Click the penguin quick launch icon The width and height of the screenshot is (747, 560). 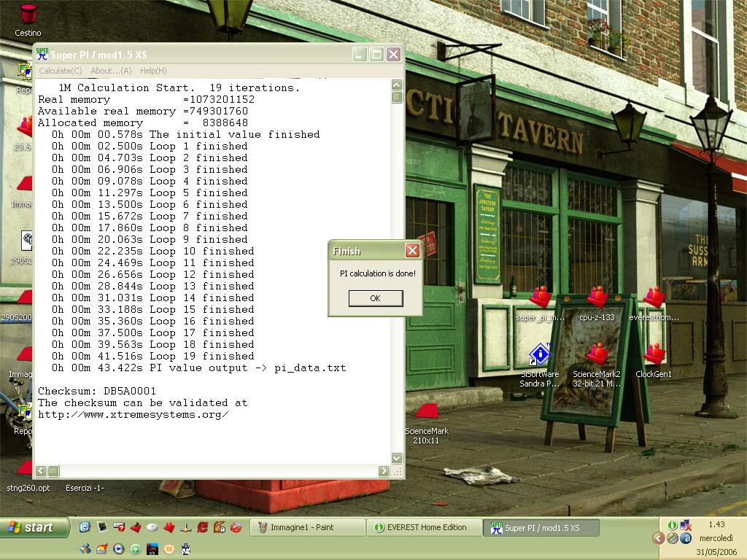pos(186,549)
